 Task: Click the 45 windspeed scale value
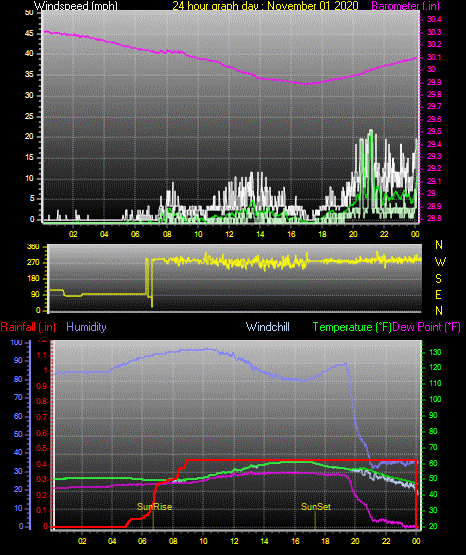click(29, 34)
